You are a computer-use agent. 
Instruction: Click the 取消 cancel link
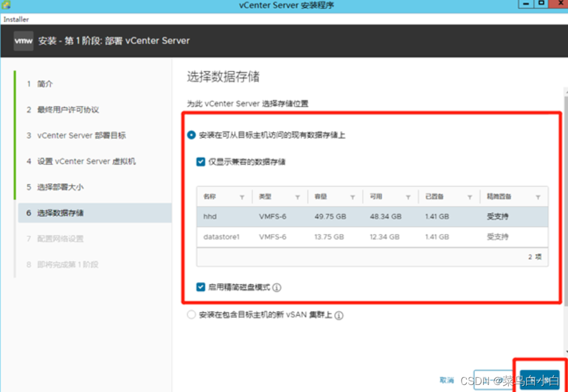point(447,380)
